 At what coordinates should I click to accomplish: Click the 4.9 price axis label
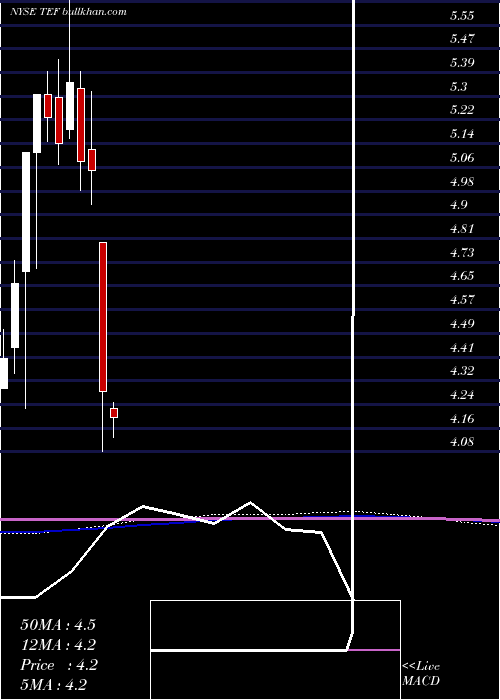(458, 205)
